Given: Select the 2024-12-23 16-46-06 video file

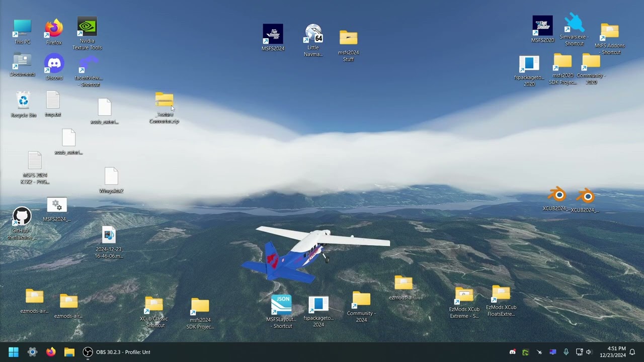Looking at the screenshot, I should tap(109, 242).
